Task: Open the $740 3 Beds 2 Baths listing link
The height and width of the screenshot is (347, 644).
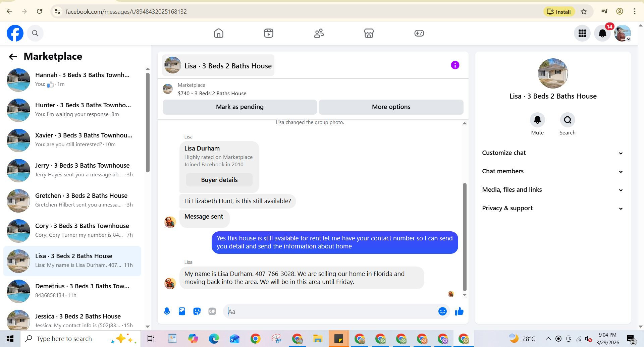Action: (x=212, y=94)
